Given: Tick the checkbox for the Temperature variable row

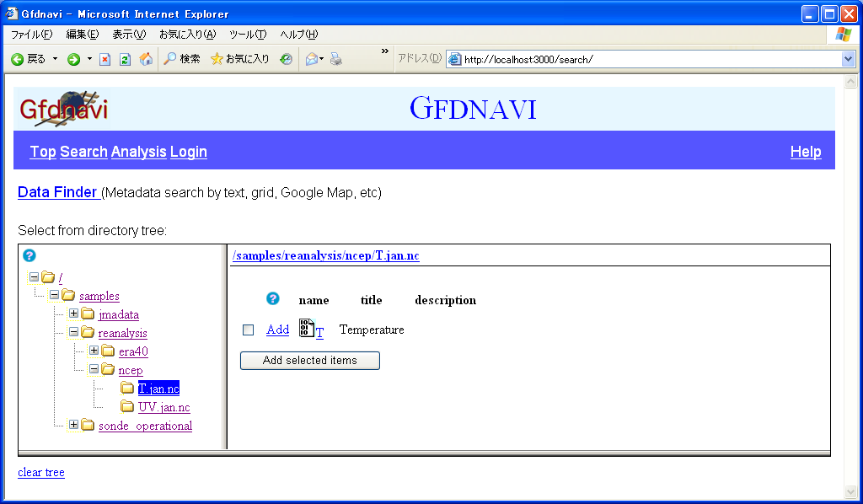Looking at the screenshot, I should (249, 330).
